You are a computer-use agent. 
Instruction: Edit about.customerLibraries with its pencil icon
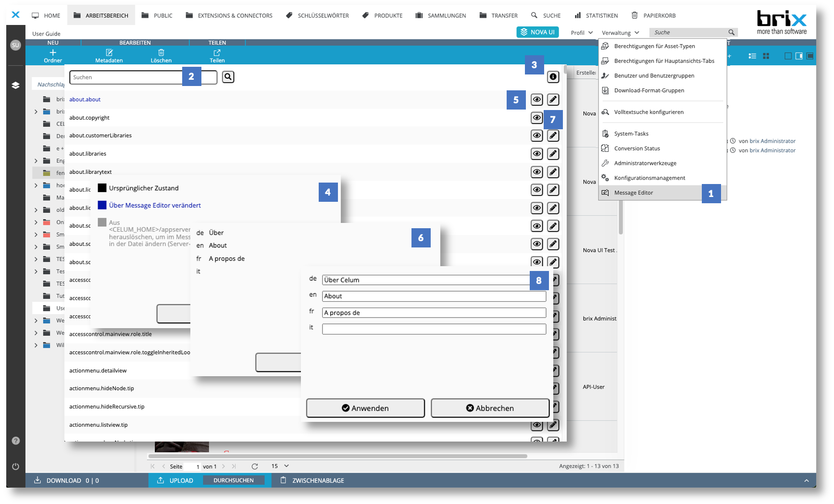click(553, 135)
